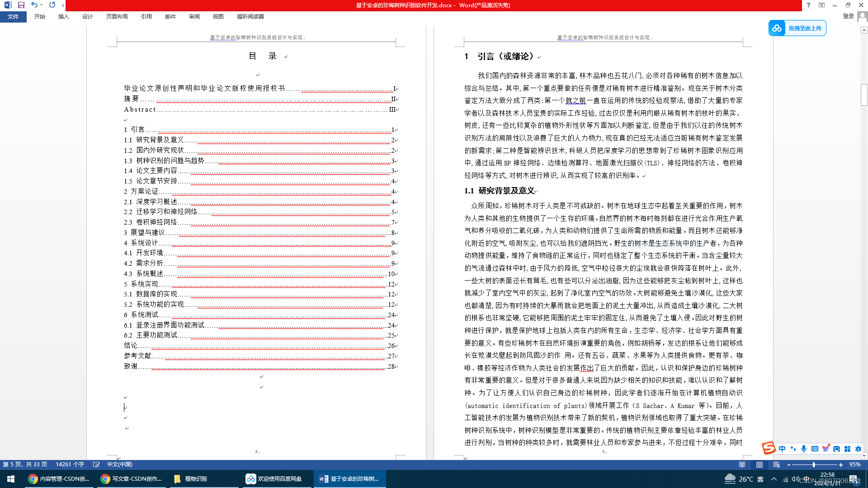Click the 登录 sign-in link
This screenshot has width=868, height=488.
(x=849, y=16)
